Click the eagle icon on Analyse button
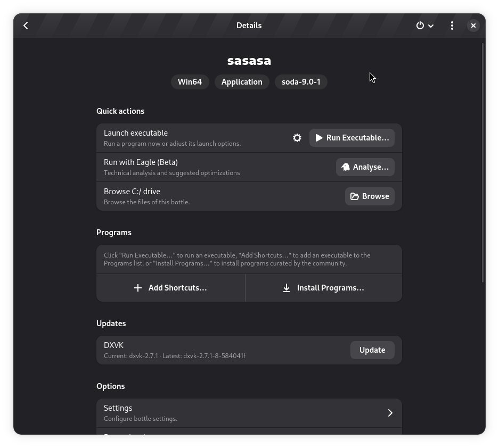 click(346, 167)
